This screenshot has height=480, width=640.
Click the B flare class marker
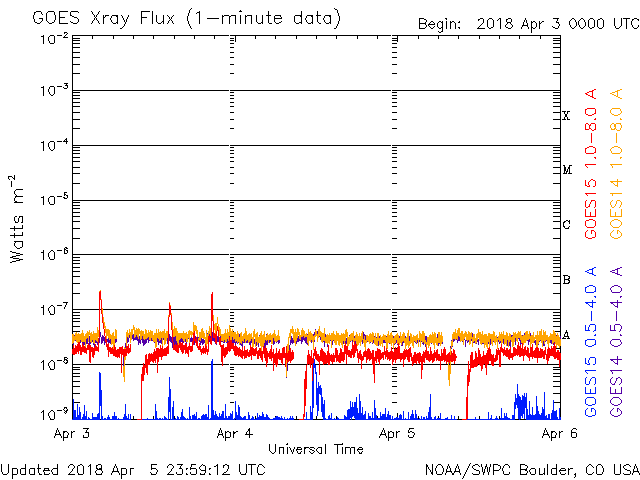click(566, 280)
